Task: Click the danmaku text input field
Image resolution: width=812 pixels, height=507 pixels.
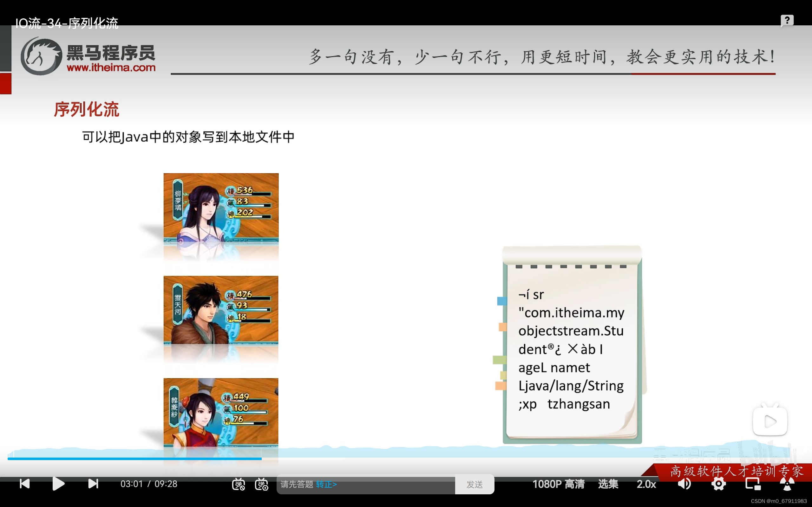Action: point(386,484)
